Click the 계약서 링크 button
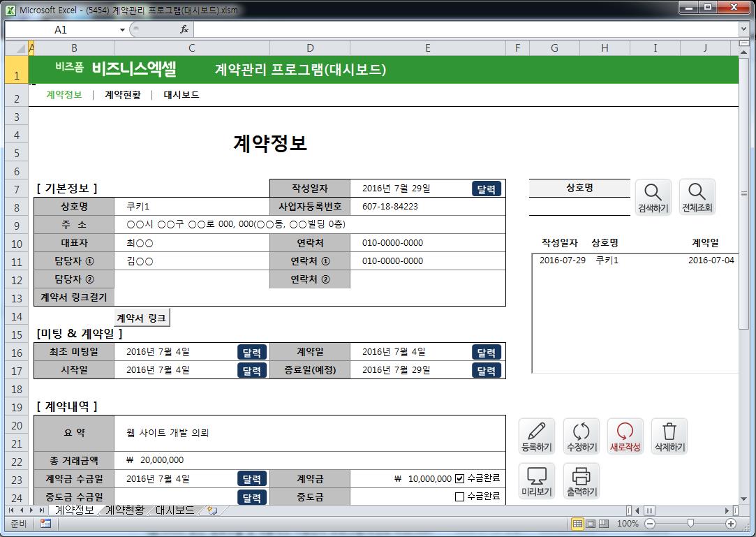This screenshot has height=537, width=756. pos(142,318)
